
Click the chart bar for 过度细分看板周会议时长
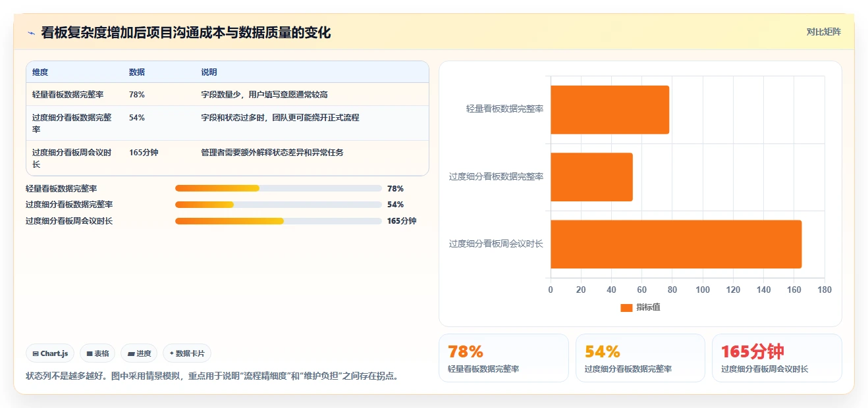click(676, 244)
